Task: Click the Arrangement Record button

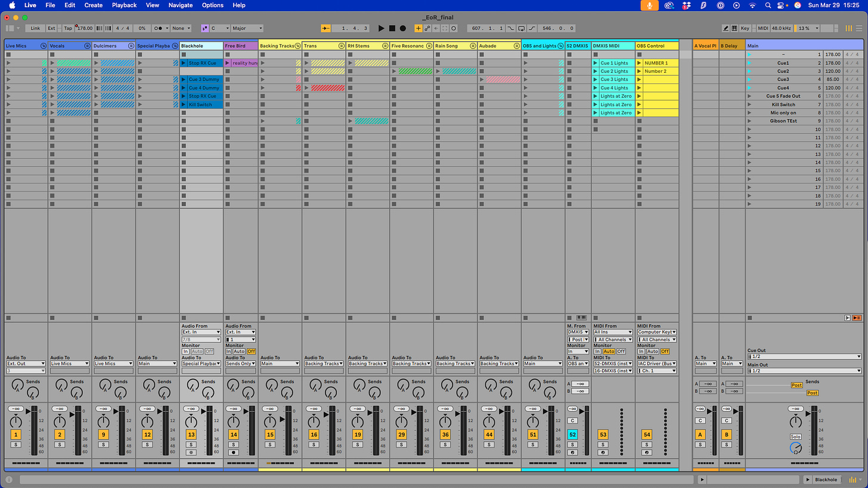Action: coord(403,28)
